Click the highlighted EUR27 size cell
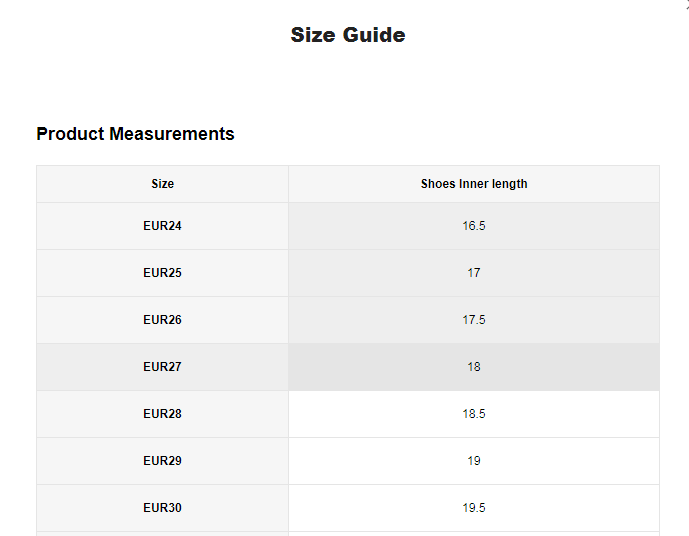This screenshot has width=689, height=536. [162, 367]
